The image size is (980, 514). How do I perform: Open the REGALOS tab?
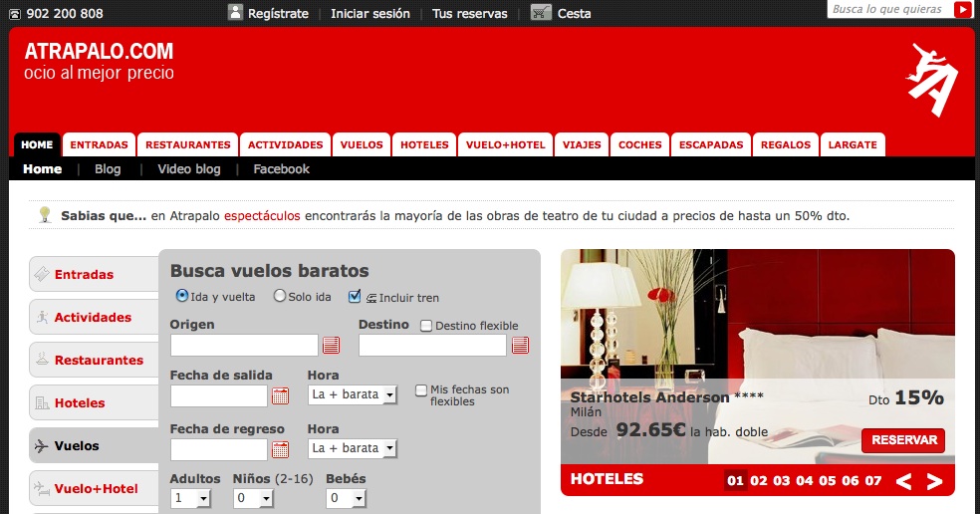click(786, 144)
